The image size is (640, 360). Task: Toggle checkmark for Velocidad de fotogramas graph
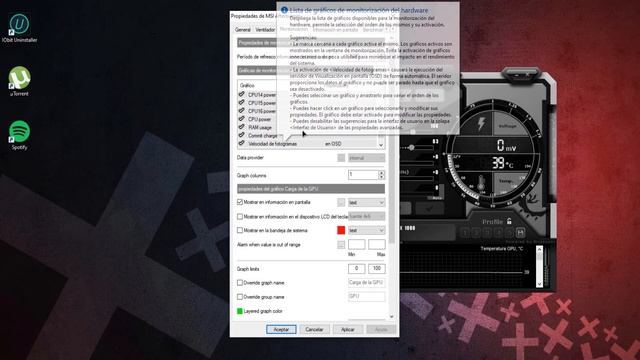point(241,143)
